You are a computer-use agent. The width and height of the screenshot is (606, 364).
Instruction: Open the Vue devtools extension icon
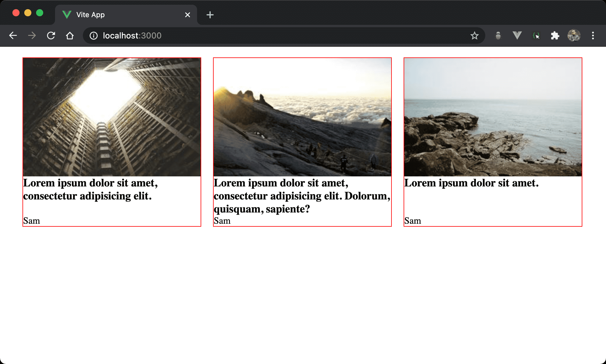517,36
